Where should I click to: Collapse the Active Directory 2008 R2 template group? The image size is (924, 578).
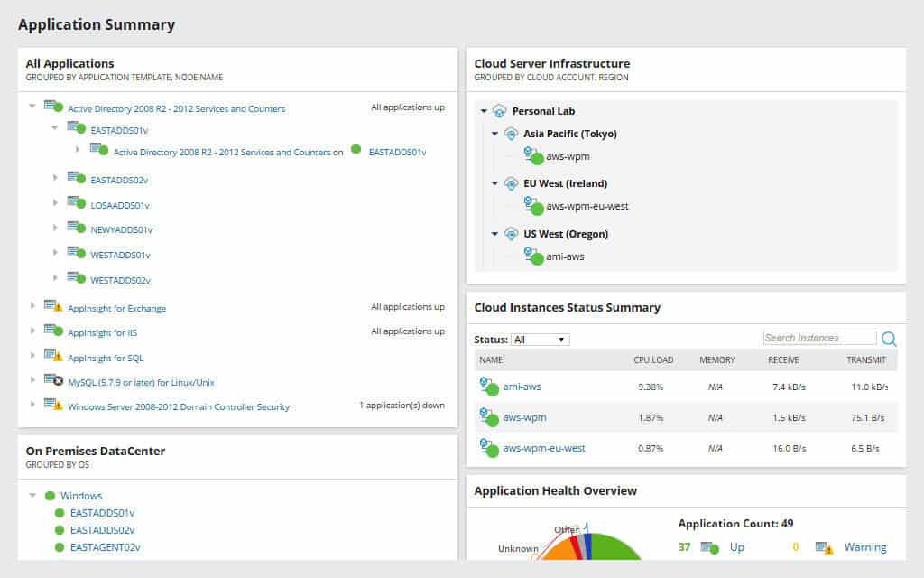(32, 107)
